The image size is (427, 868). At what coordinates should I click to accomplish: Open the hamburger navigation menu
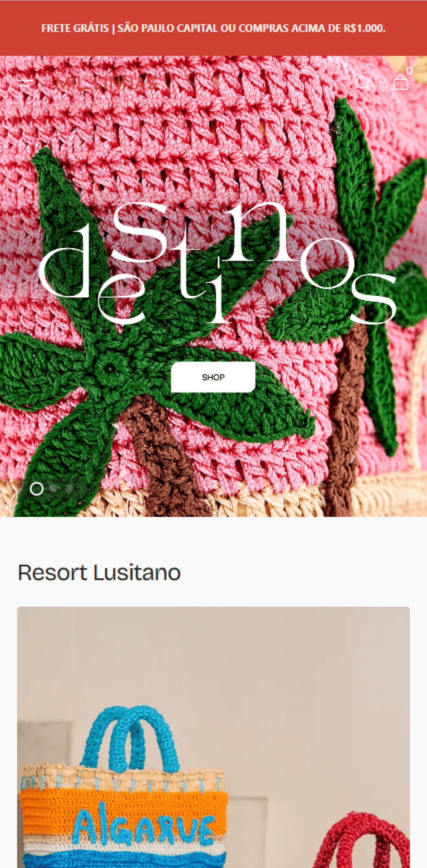click(25, 83)
